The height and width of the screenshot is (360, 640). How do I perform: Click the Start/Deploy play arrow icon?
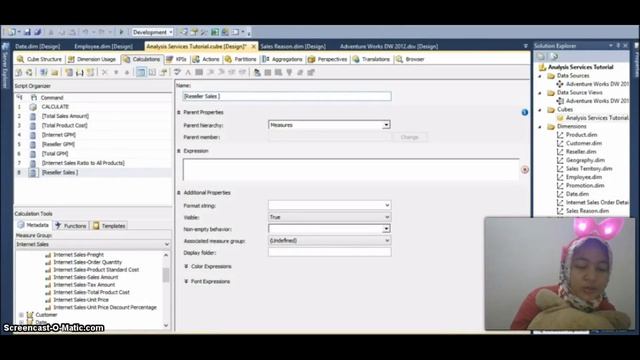click(x=121, y=32)
